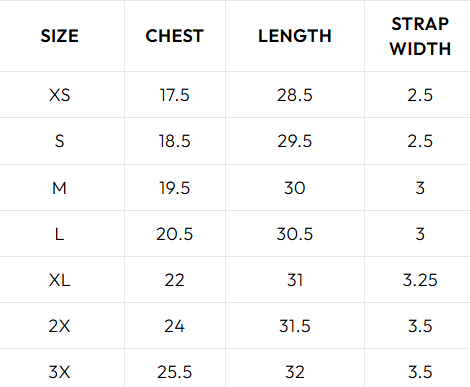Click the 30.5 length cell for L

tap(295, 234)
